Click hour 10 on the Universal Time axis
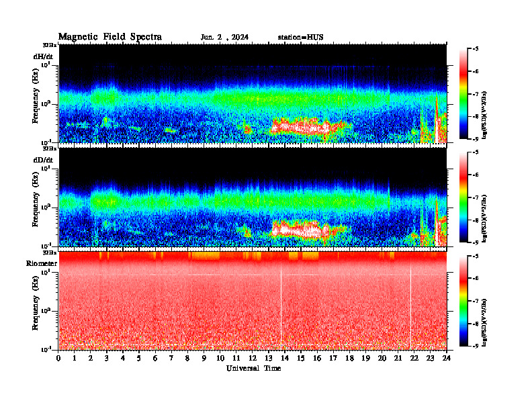532x411 pixels. [x=220, y=359]
